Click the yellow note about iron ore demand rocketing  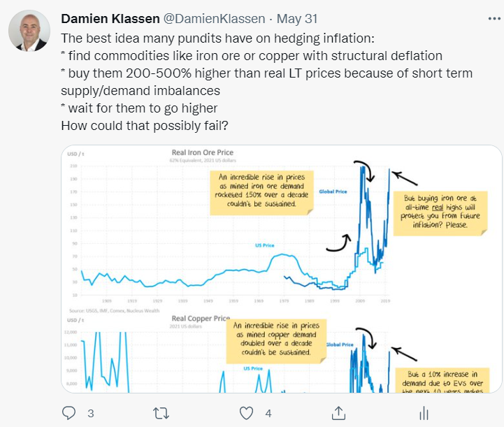click(261, 191)
